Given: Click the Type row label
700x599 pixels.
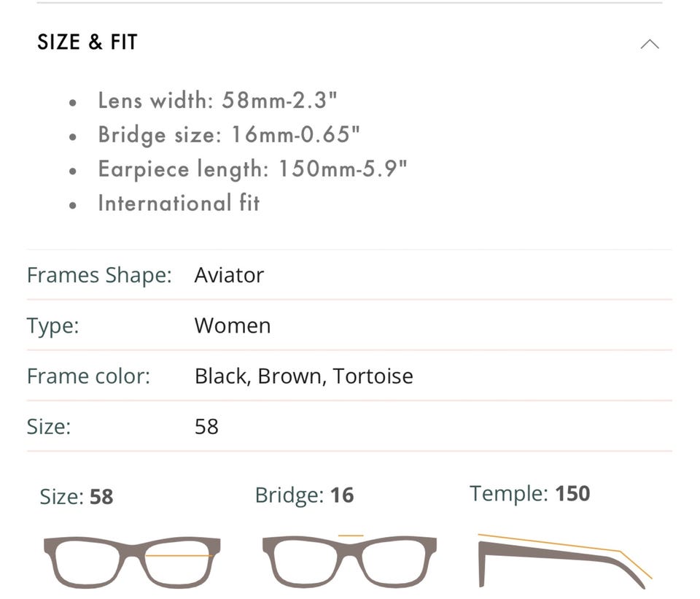Looking at the screenshot, I should coord(52,325).
